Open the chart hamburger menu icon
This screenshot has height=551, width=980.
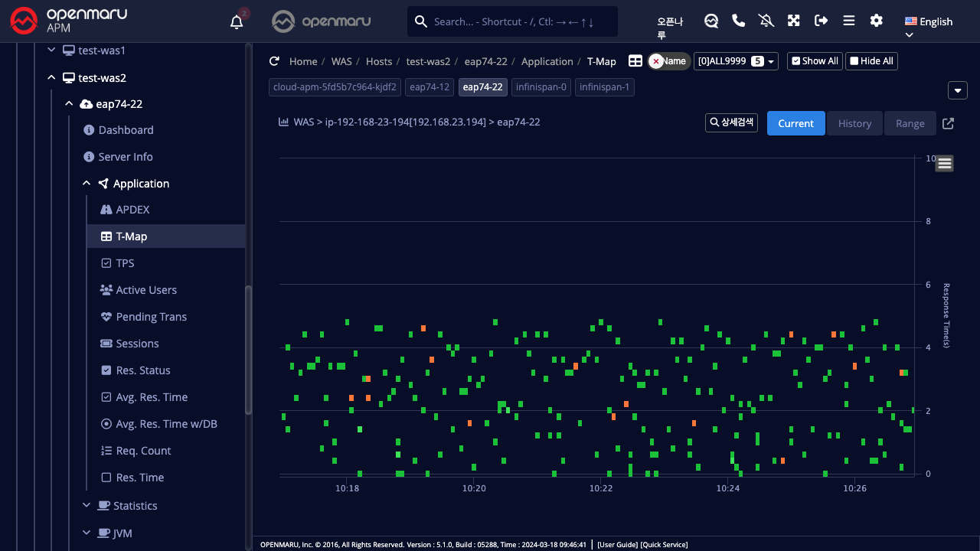pyautogui.click(x=944, y=163)
